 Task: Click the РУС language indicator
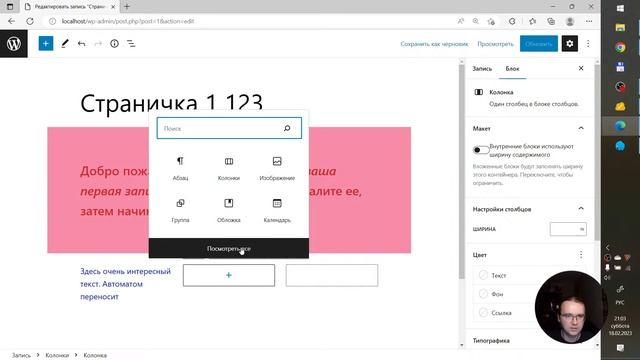(620, 302)
